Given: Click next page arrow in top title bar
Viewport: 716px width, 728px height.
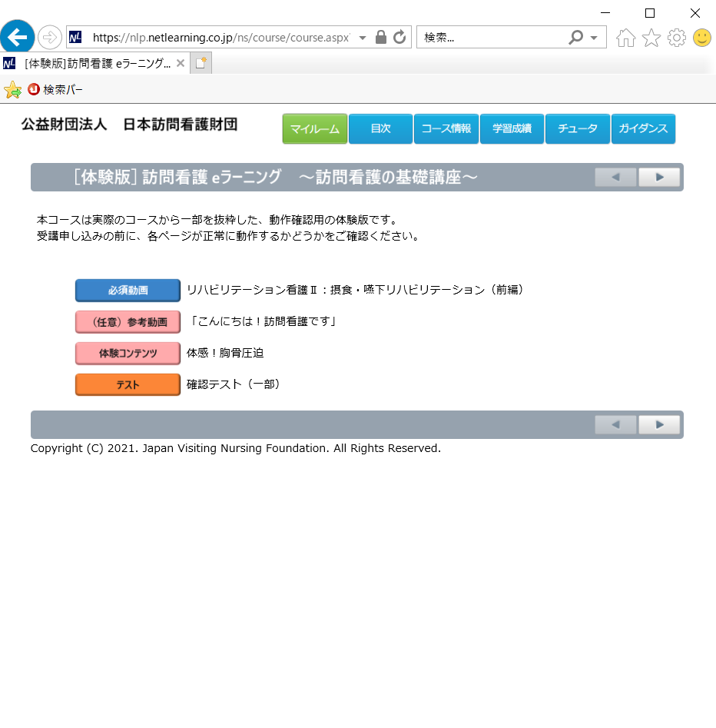Looking at the screenshot, I should point(659,177).
